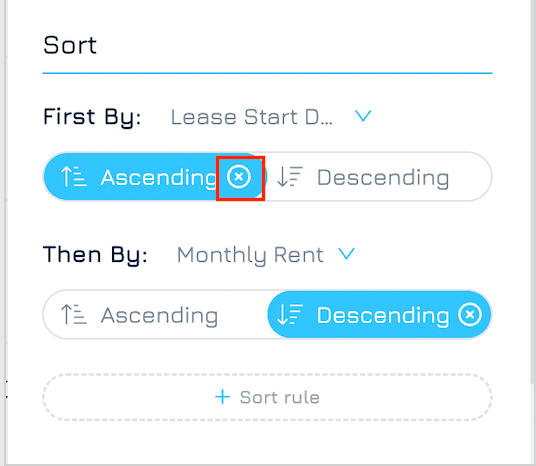Viewport: 536px width, 466px height.
Task: Click descending arrow icon in Then By row
Action: (x=290, y=315)
